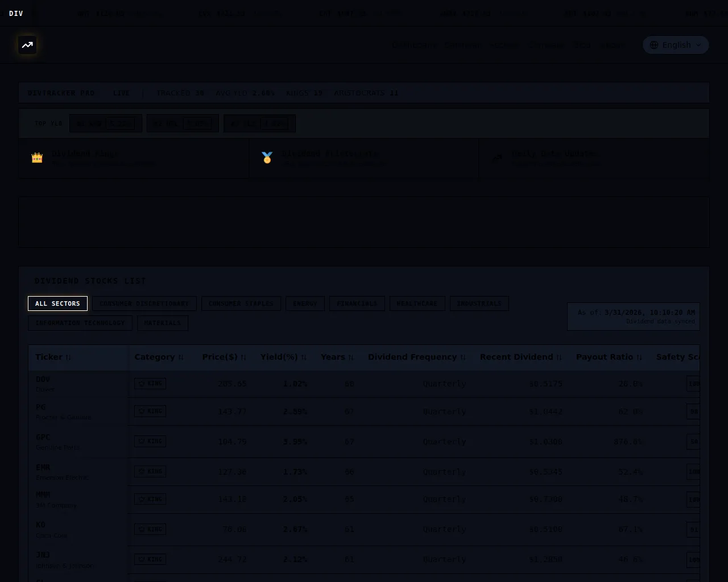This screenshot has width=728, height=582.
Task: Click the Ticker column sort icon
Action: pyautogui.click(x=69, y=357)
